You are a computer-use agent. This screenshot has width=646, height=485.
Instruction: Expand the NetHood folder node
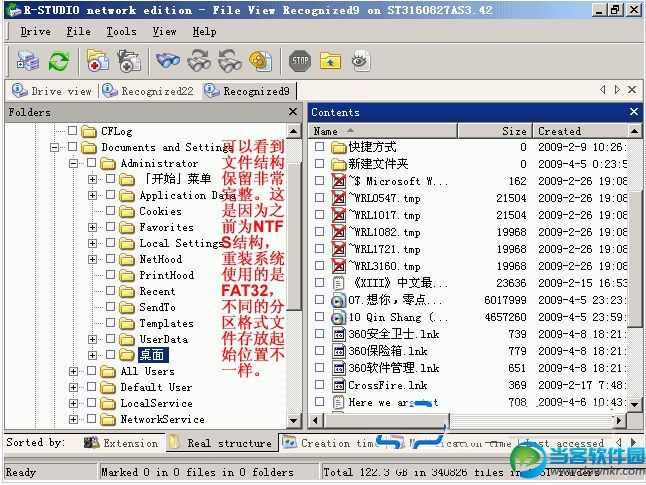click(92, 259)
